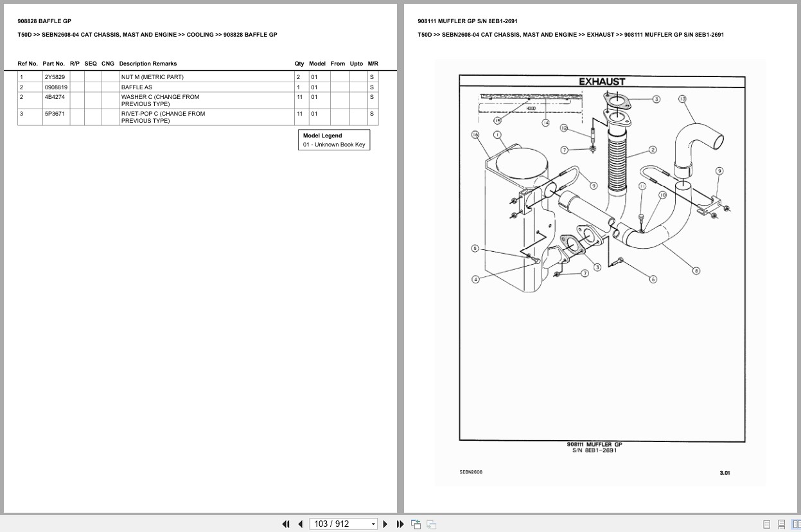Click callout 2 on the exhaust diagram
801x532 pixels.
pos(653,150)
